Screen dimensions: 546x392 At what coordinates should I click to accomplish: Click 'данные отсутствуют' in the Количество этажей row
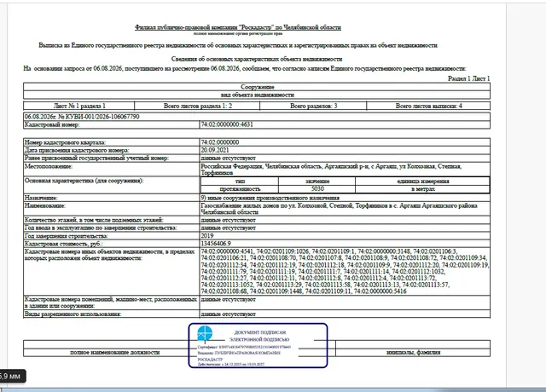(228, 220)
